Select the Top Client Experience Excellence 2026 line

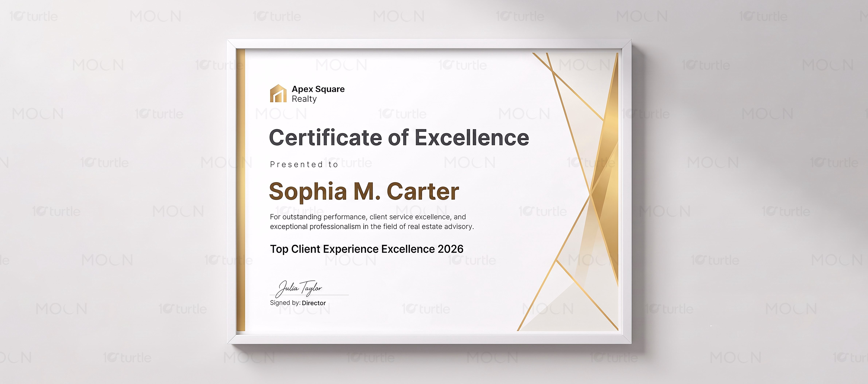pos(367,249)
